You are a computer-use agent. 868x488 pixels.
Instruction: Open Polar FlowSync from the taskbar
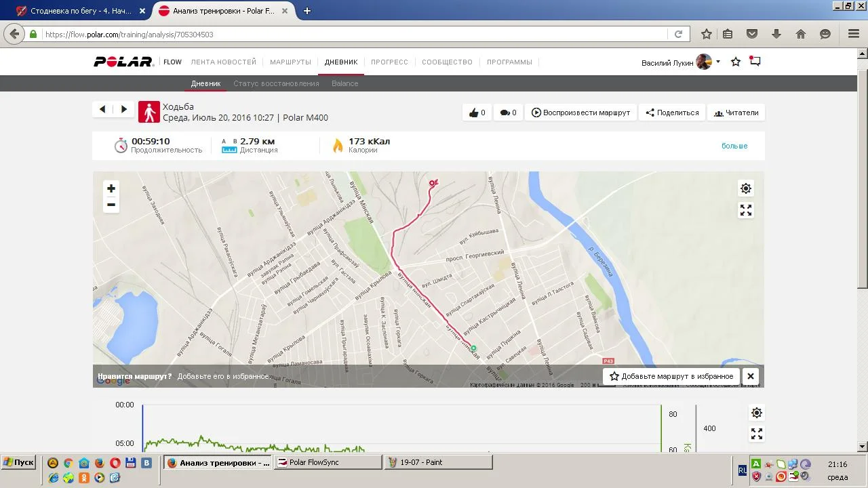[x=328, y=462]
